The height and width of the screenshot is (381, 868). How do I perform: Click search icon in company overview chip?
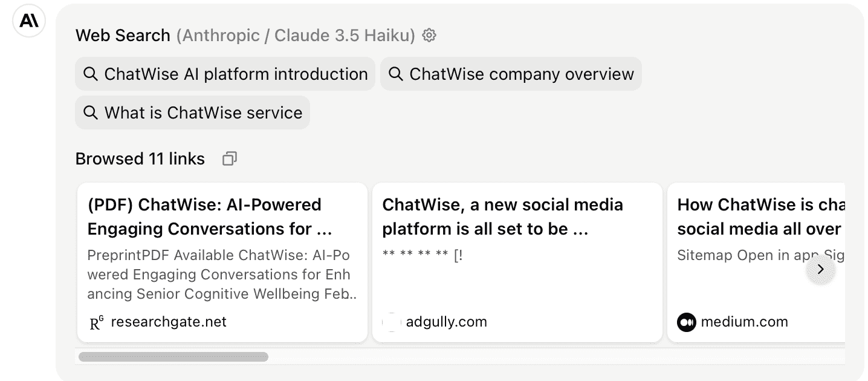(x=396, y=74)
